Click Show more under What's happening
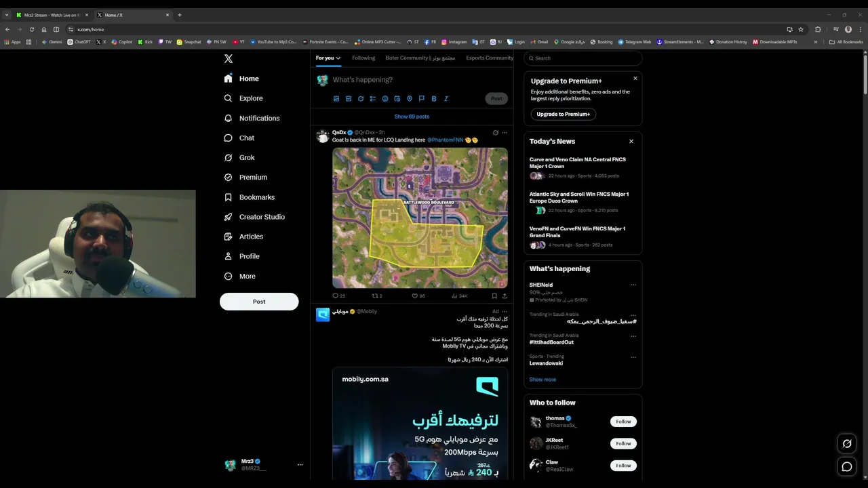Screen dimensions: 868x488 tap(542, 380)
